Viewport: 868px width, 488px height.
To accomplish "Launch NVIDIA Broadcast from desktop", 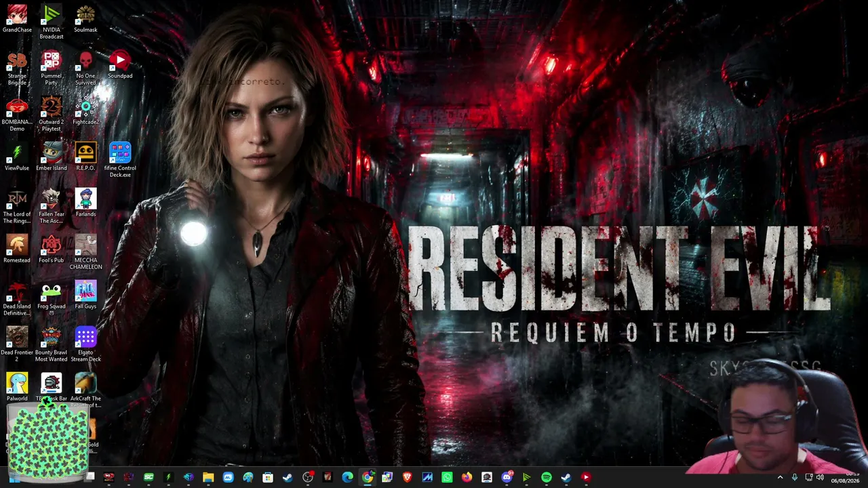I will (52, 22).
